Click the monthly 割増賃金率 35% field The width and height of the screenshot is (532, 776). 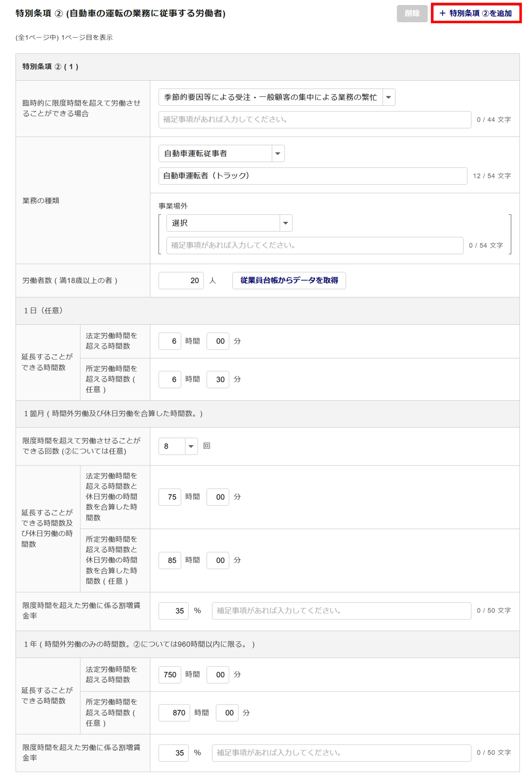coord(174,610)
